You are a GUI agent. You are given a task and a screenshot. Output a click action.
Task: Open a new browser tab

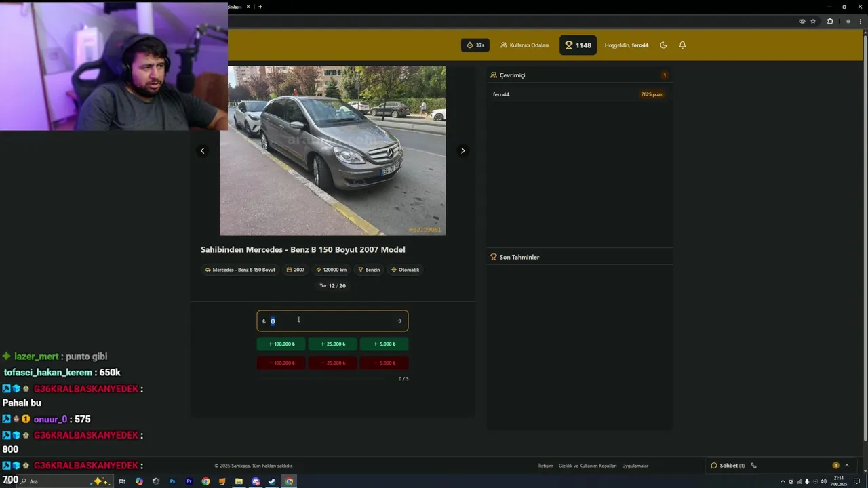[260, 7]
